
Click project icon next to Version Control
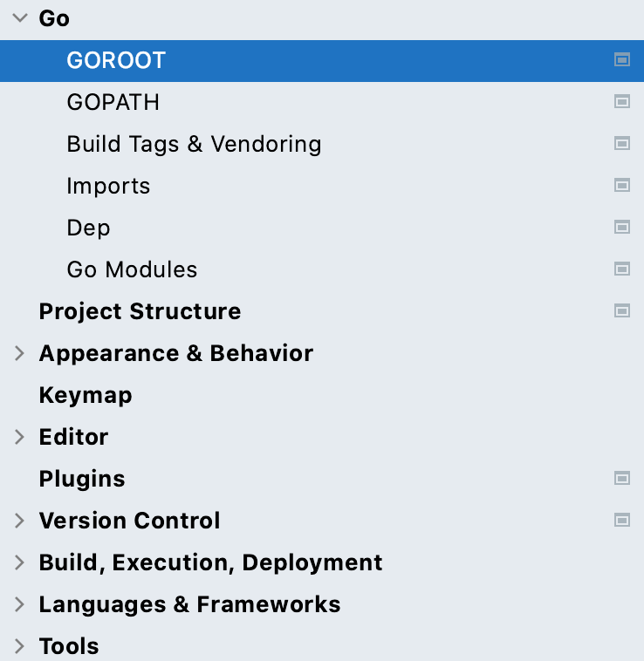622,521
